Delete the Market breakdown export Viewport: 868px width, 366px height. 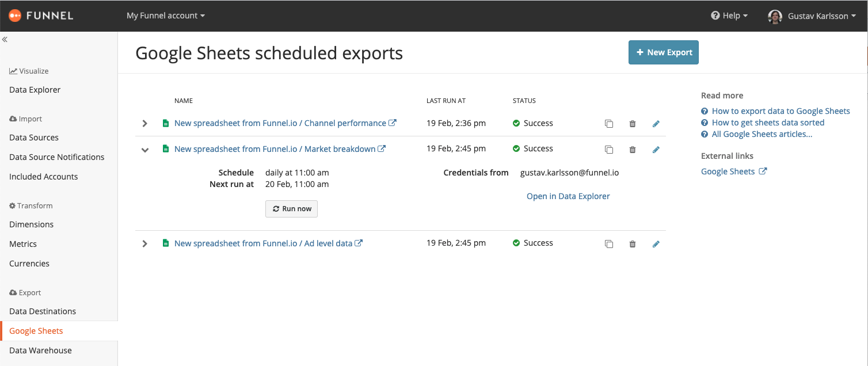633,150
